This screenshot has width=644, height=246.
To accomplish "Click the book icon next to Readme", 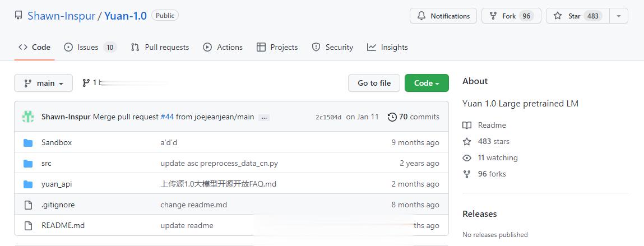I will (x=467, y=126).
